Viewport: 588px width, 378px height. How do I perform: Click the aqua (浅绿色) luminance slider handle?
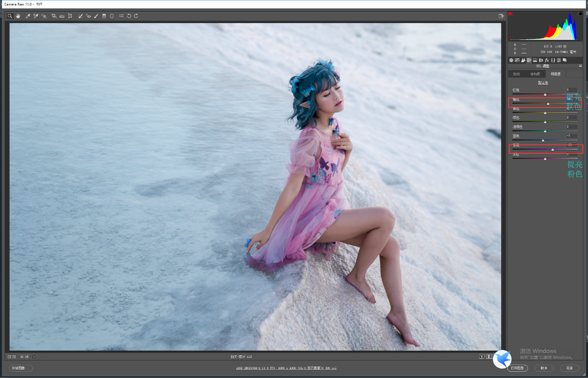[x=545, y=131]
